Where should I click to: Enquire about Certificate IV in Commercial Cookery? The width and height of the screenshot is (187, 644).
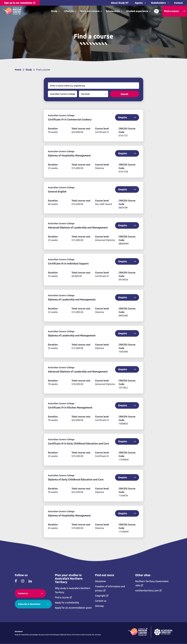127,117
